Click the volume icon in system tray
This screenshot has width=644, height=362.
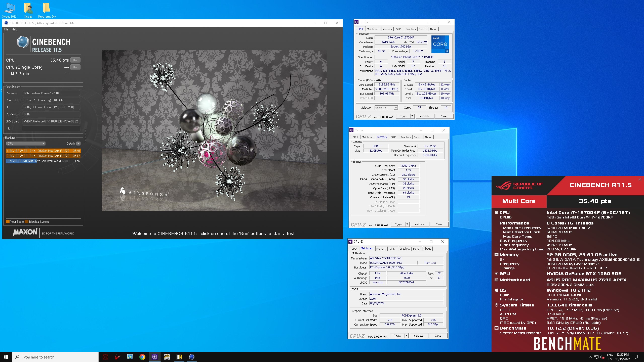click(x=602, y=357)
